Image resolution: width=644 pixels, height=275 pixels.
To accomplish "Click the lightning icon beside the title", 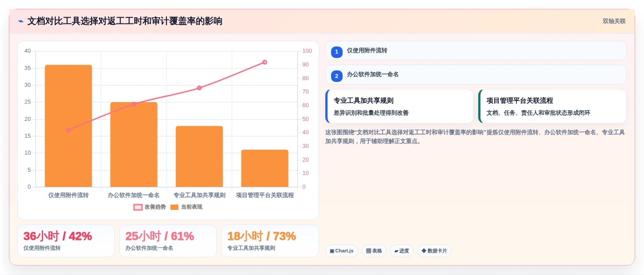I will pos(21,21).
